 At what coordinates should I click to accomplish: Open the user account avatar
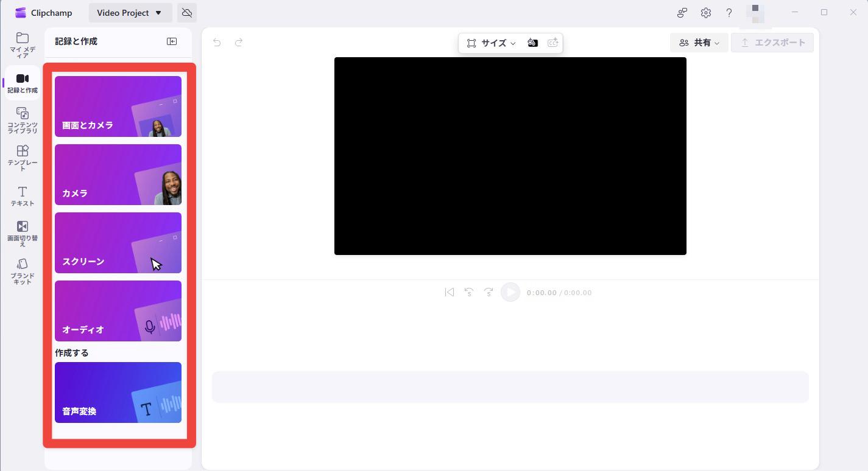(755, 13)
